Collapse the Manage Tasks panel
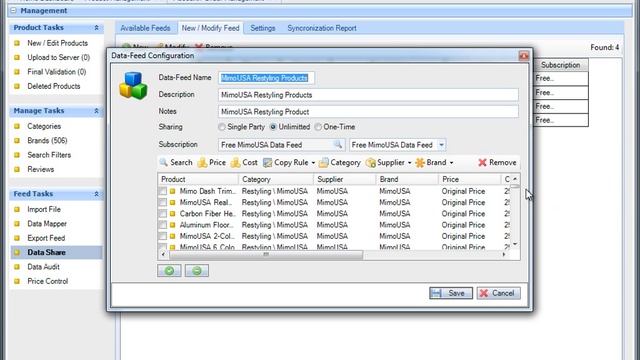Image resolution: width=640 pixels, height=360 pixels. pyautogui.click(x=96, y=111)
